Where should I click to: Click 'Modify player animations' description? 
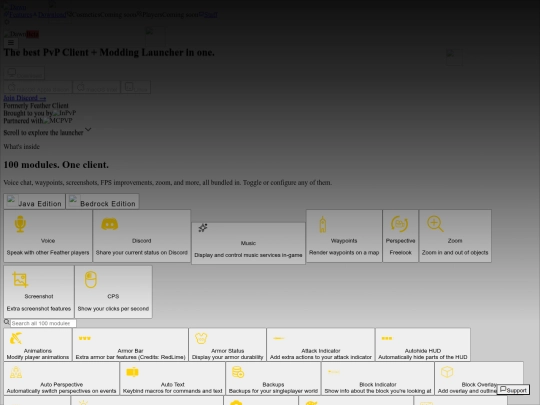[38, 357]
